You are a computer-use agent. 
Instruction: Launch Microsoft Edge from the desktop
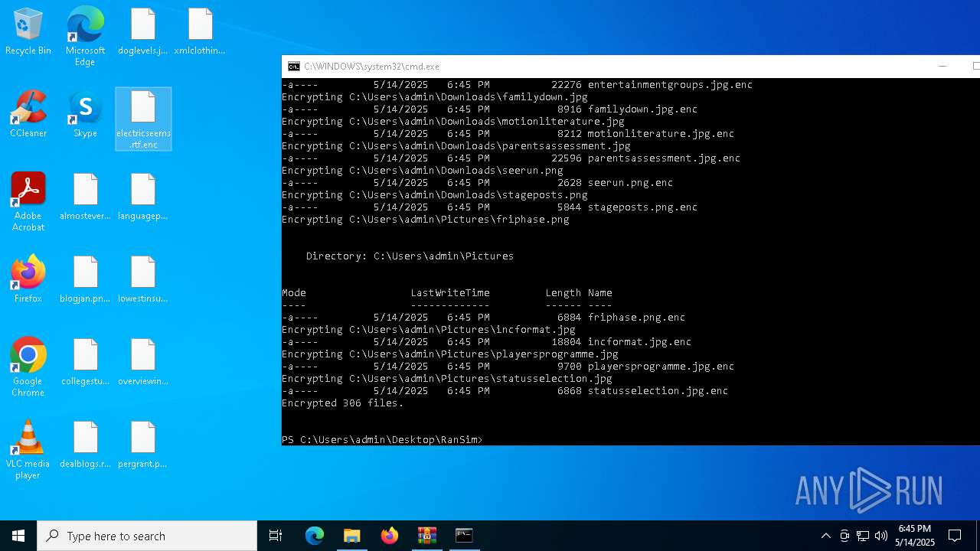pyautogui.click(x=85, y=37)
